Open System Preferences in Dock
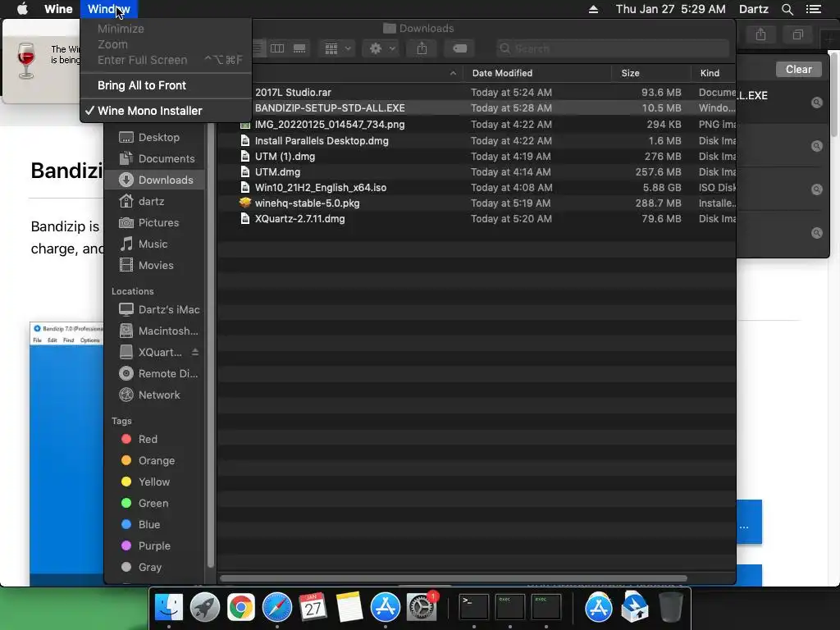 coord(421,608)
